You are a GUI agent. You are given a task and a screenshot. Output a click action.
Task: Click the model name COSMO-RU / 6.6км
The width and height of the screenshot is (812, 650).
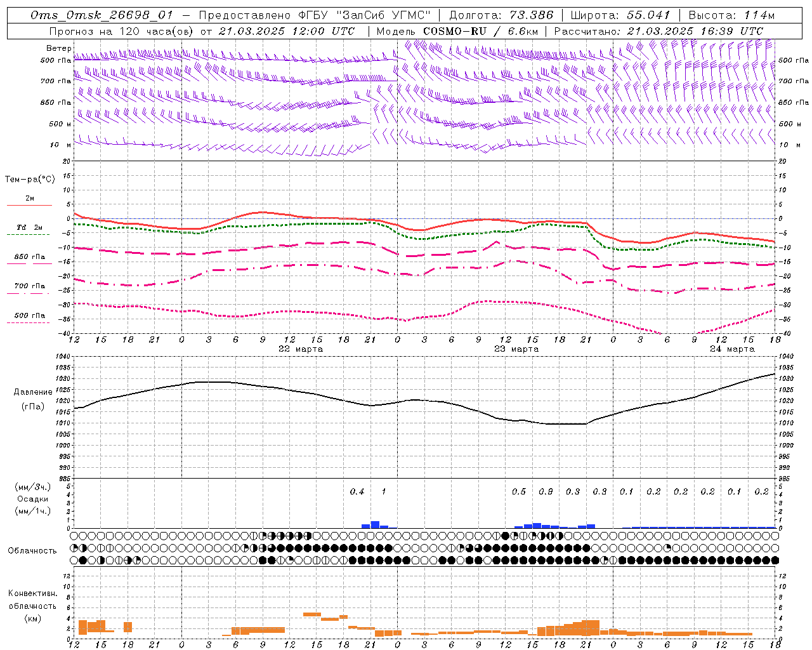[480, 31]
